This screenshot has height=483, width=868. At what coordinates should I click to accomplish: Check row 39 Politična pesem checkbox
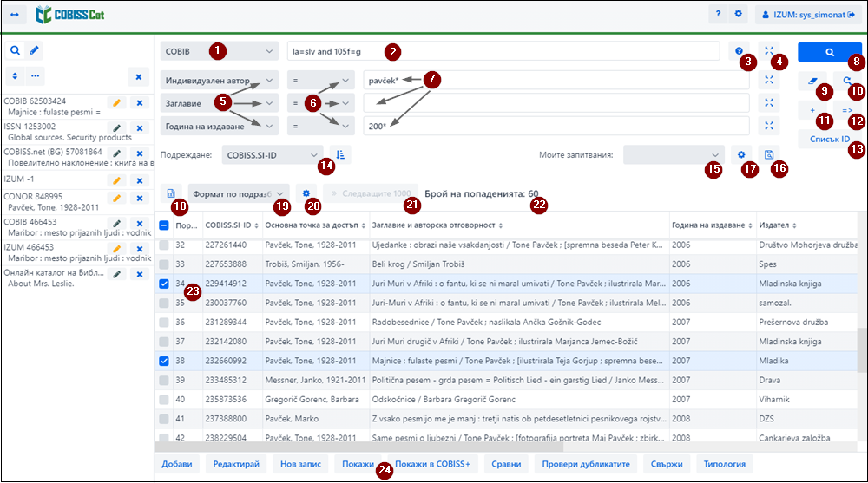(164, 380)
